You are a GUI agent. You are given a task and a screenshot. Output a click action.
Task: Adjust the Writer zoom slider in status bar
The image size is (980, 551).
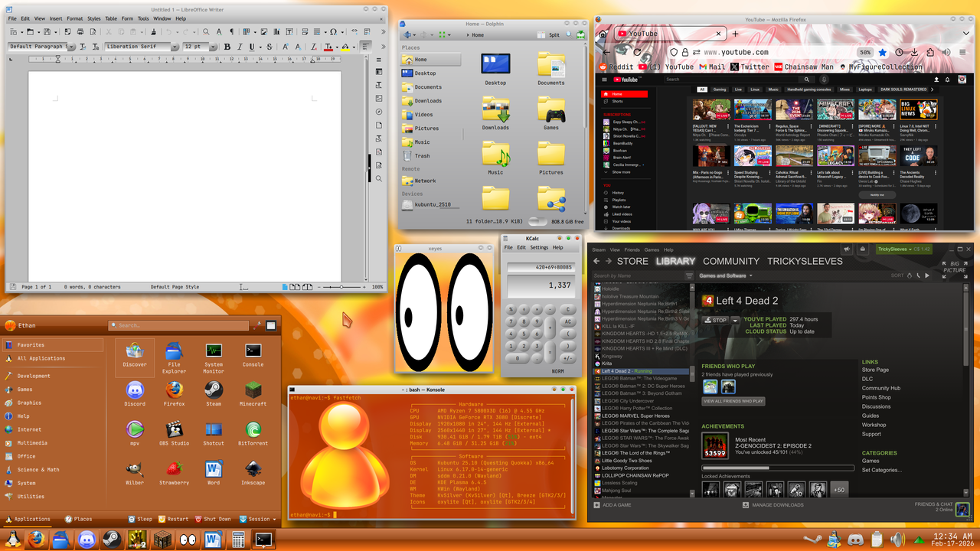click(342, 287)
